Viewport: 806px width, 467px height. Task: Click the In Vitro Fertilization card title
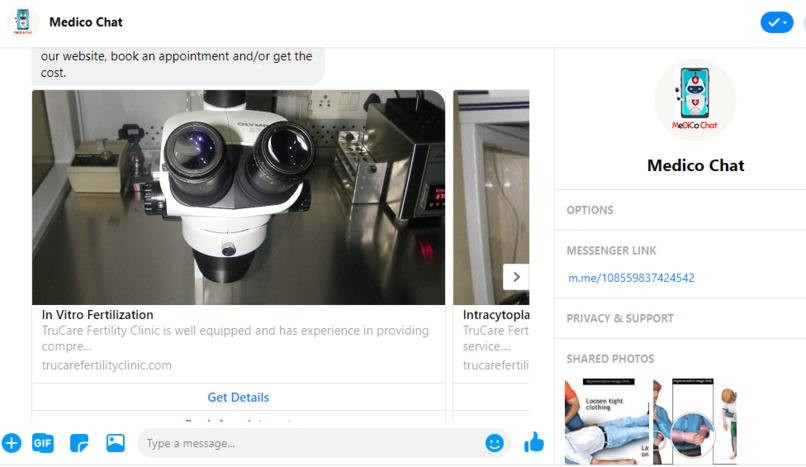pyautogui.click(x=98, y=314)
